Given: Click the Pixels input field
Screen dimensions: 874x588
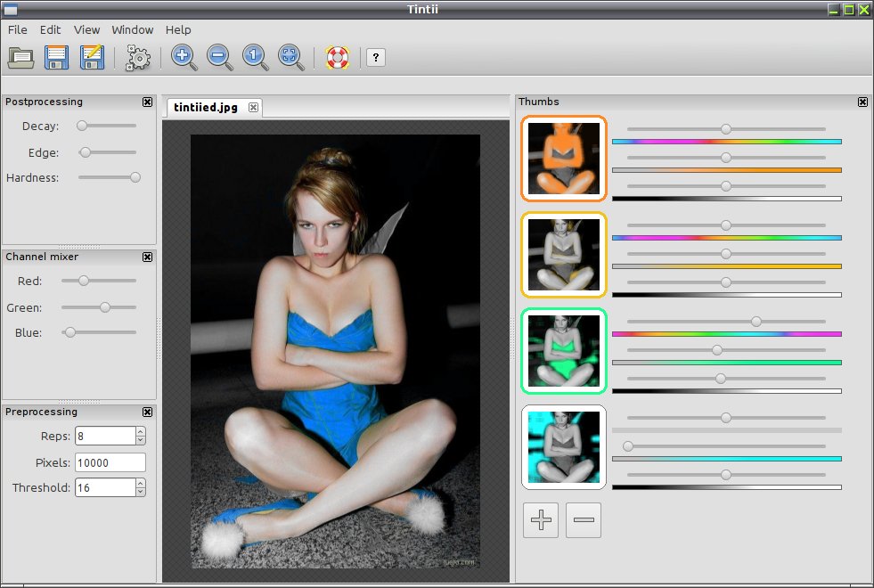Looking at the screenshot, I should (110, 462).
